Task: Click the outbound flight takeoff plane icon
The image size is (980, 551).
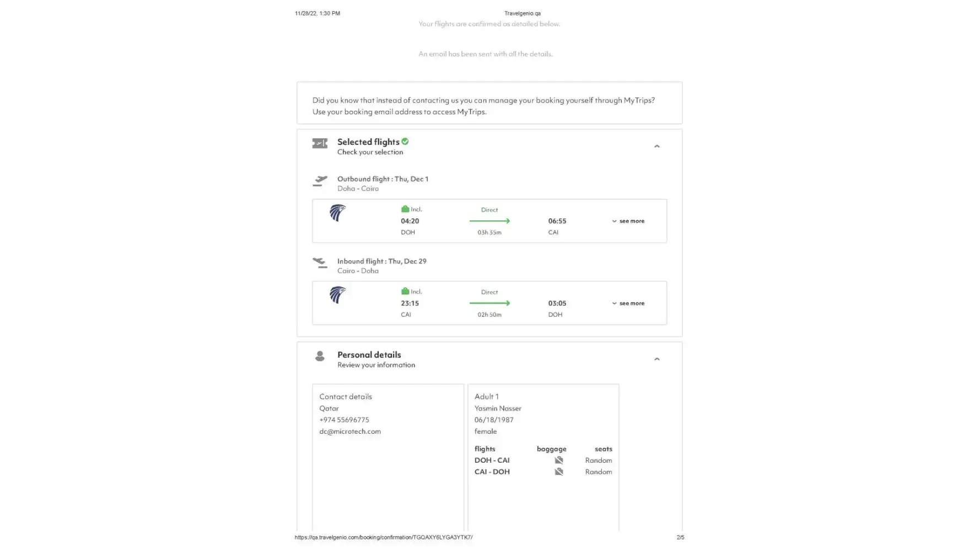Action: (320, 181)
